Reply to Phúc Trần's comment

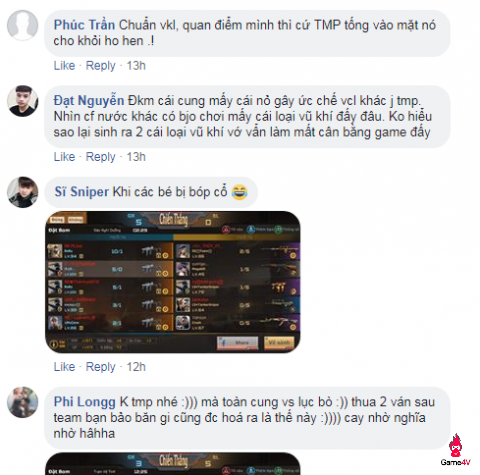coord(101,66)
